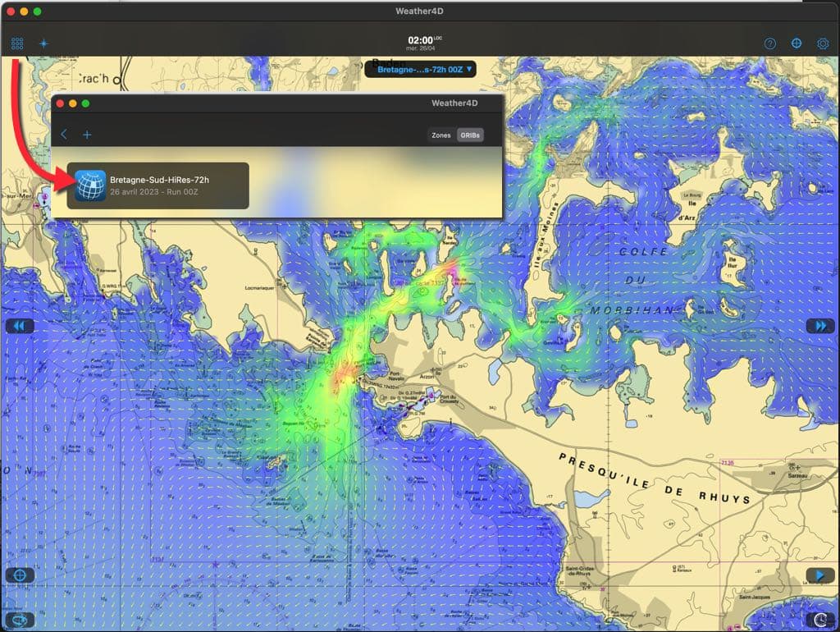840x632 pixels.
Task: Go back using the left chevron in popup
Action: (64, 135)
